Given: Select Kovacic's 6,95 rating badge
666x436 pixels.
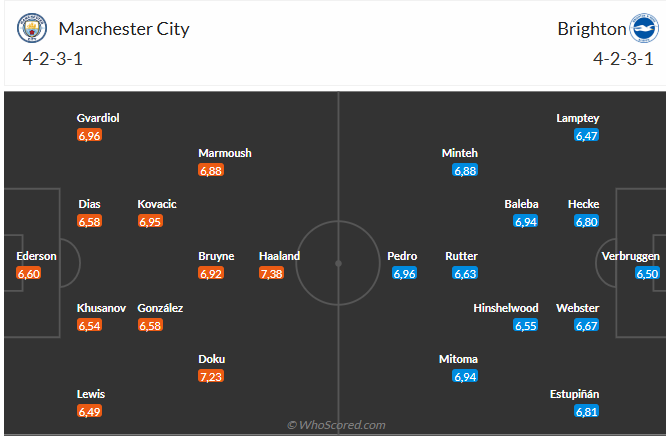Looking at the screenshot, I should pos(150,221).
